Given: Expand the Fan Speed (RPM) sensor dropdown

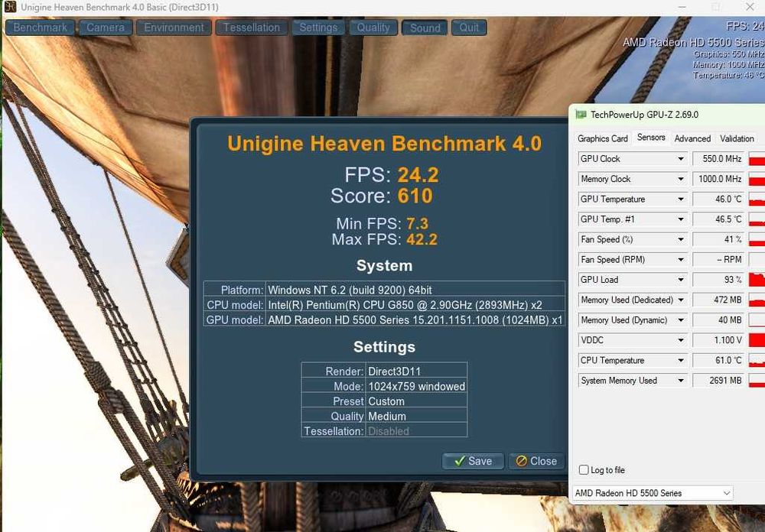Looking at the screenshot, I should [681, 260].
